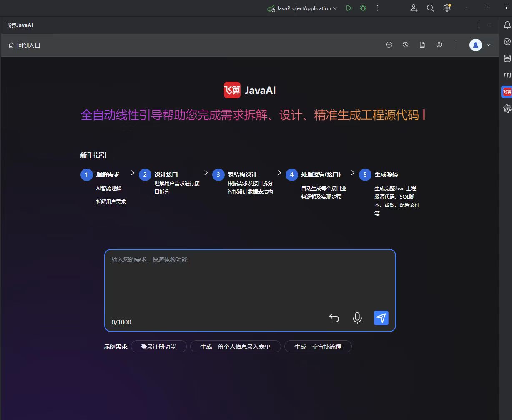Click the 拆解用户需求 description text
The image size is (512, 420).
point(111,201)
